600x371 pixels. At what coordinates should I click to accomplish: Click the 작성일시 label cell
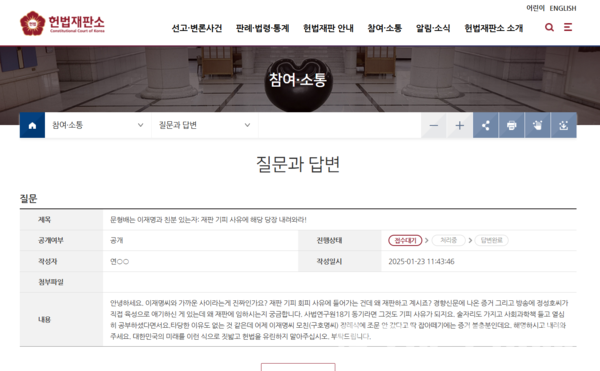(x=329, y=262)
